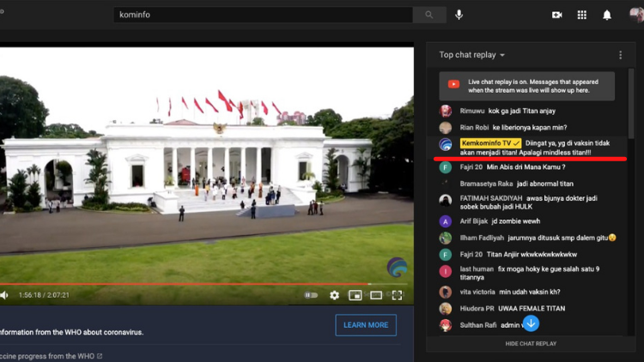Start voice search with microphone icon
The width and height of the screenshot is (644, 362).
459,15
